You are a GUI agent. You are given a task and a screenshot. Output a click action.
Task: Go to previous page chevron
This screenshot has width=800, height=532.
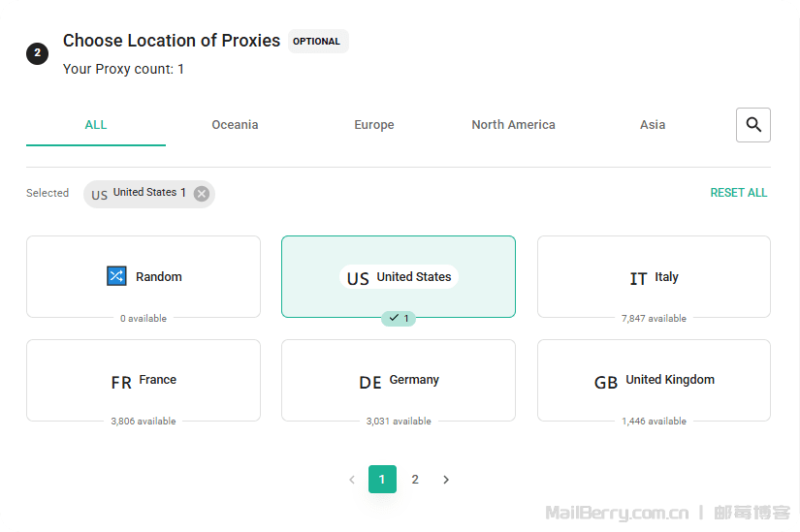(352, 480)
